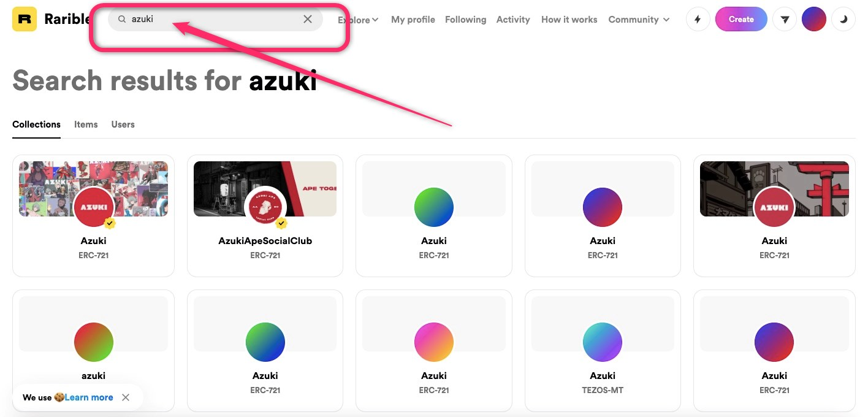Go to the Following page

pyautogui.click(x=465, y=20)
